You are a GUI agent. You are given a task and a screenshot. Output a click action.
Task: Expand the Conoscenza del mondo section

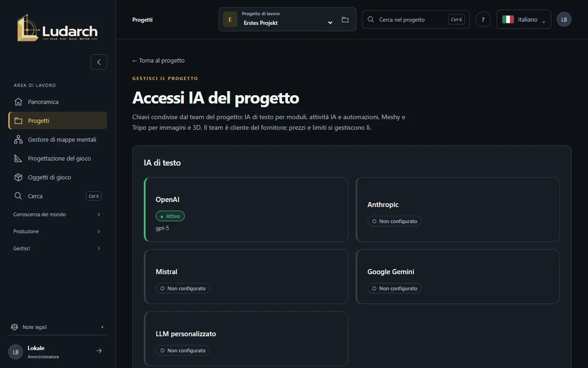(x=57, y=214)
